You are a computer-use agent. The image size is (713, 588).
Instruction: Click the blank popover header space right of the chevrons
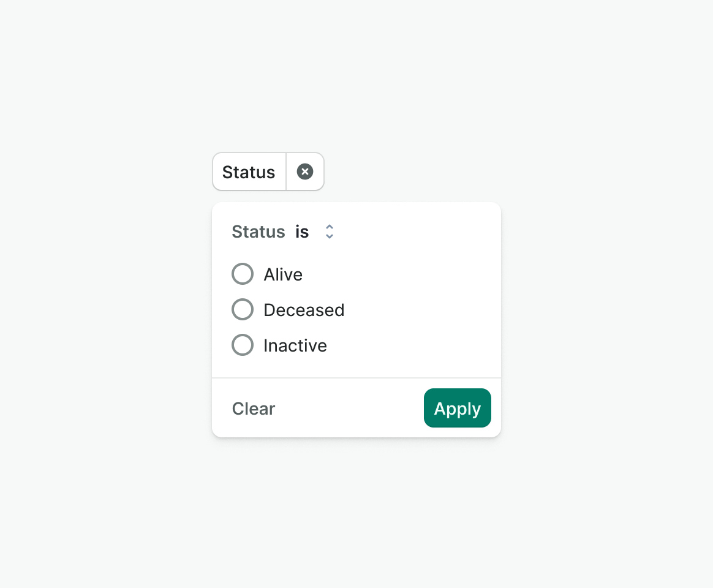(417, 232)
